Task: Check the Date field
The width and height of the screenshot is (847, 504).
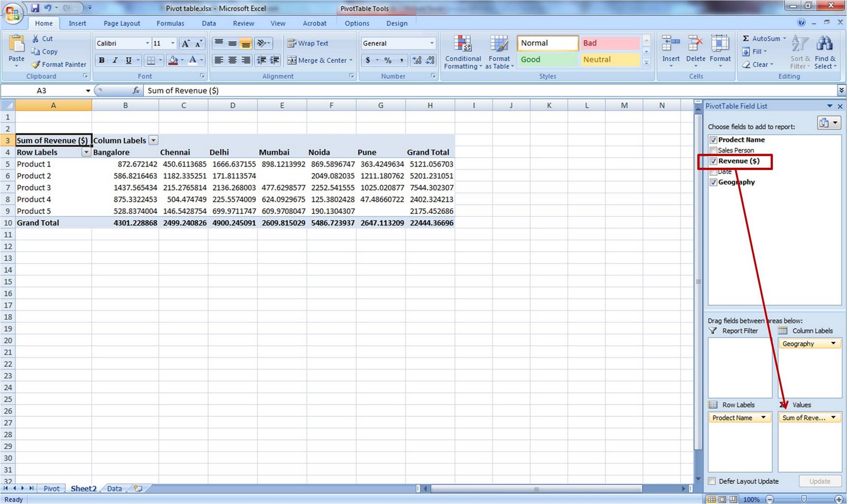Action: coord(714,172)
